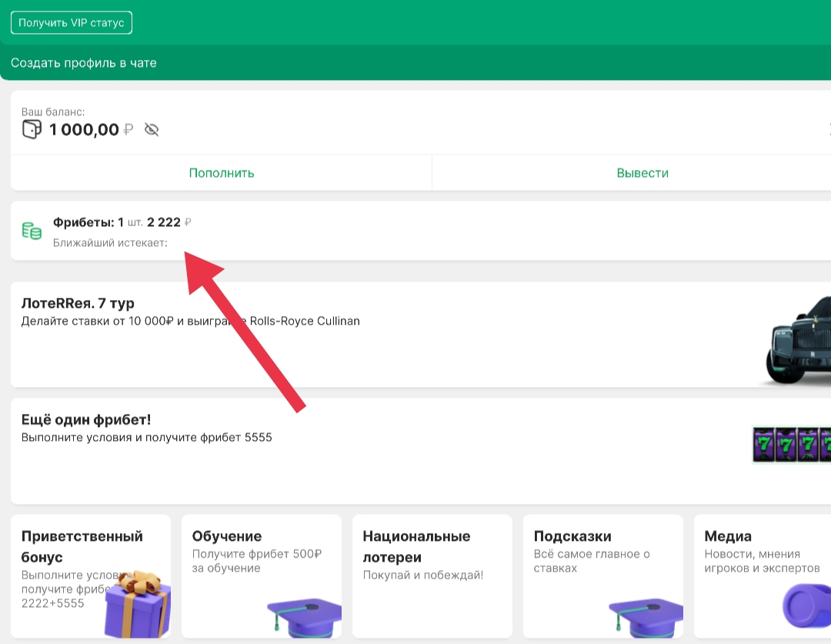Open the Медиа news card title
This screenshot has height=644, width=831.
[x=728, y=536]
